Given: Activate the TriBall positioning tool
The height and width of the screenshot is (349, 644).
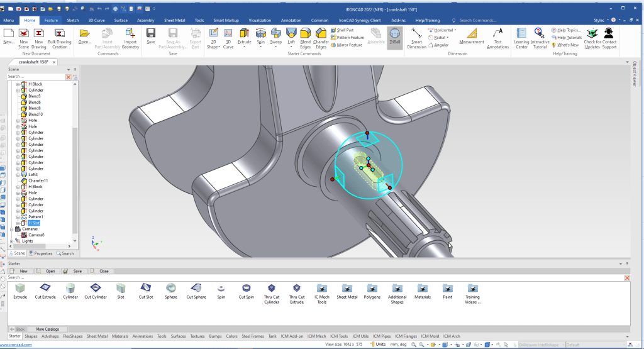Looking at the screenshot, I should pyautogui.click(x=394, y=36).
